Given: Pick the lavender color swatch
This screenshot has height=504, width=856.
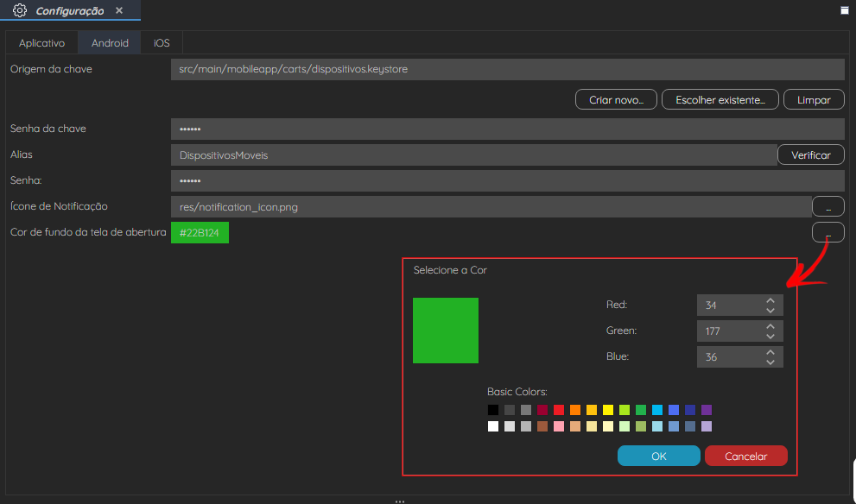Looking at the screenshot, I should (x=707, y=426).
